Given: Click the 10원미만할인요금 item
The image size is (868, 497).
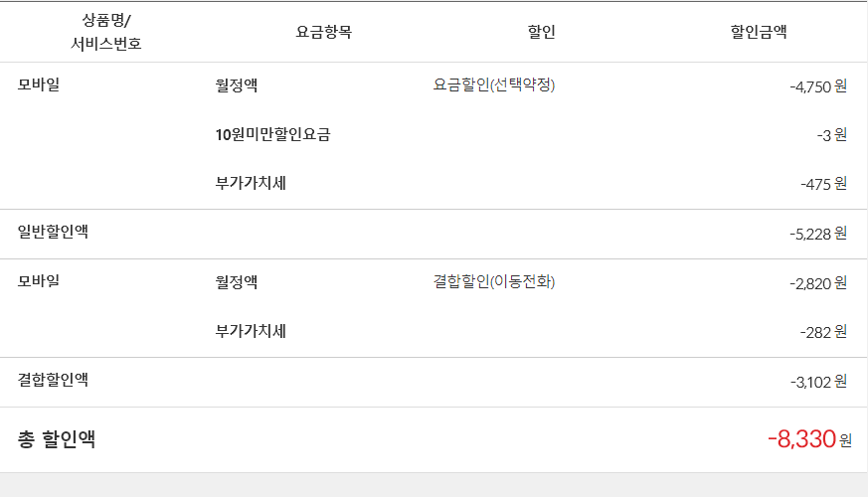Looking at the screenshot, I should [x=272, y=134].
